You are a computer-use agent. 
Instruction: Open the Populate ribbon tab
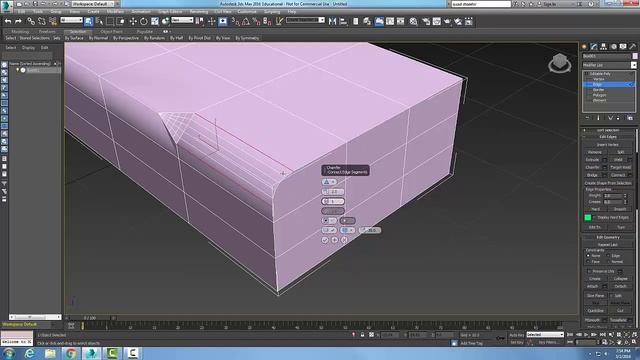point(144,31)
